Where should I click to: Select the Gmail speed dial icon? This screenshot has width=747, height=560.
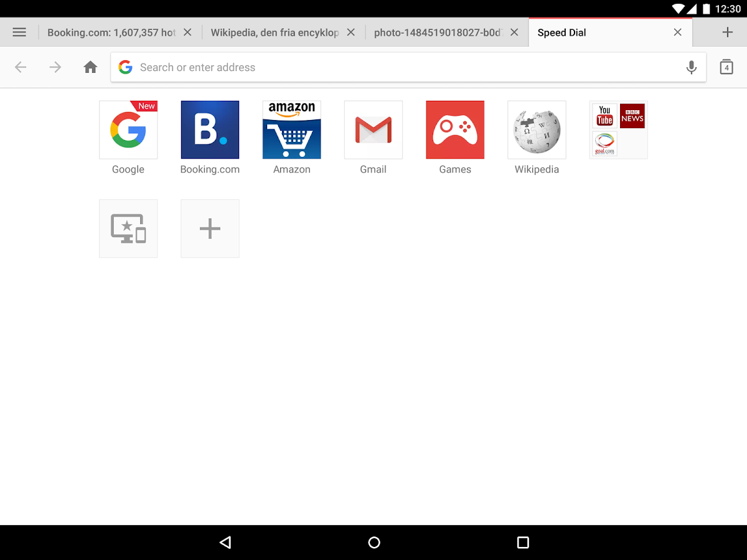tap(373, 129)
